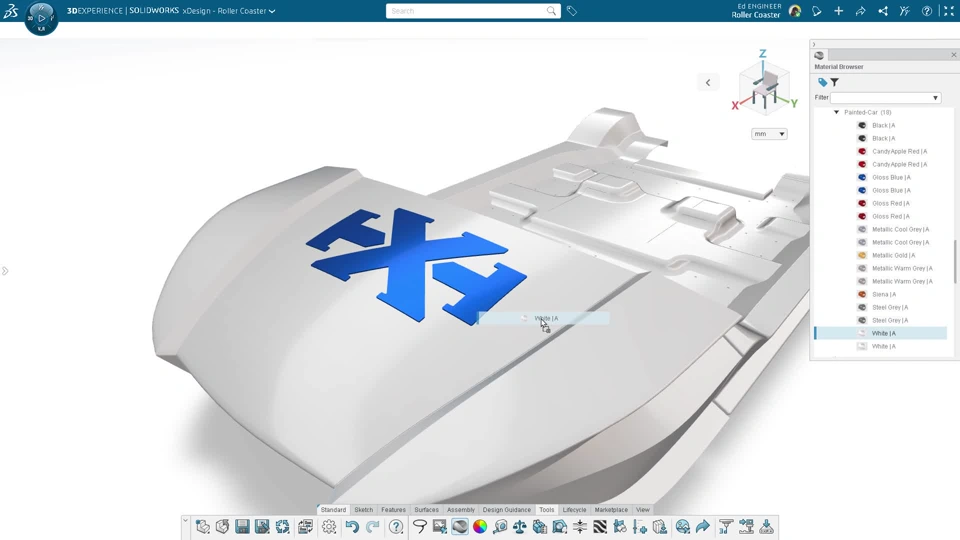The image size is (960, 540).
Task: Switch to the Standard tab
Action: pos(333,509)
